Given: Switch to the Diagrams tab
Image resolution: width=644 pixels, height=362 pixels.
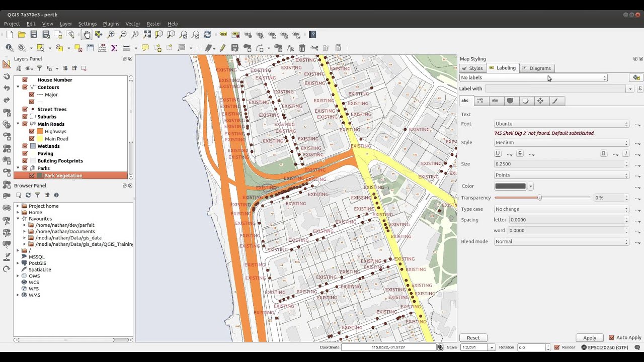Looking at the screenshot, I should (536, 68).
